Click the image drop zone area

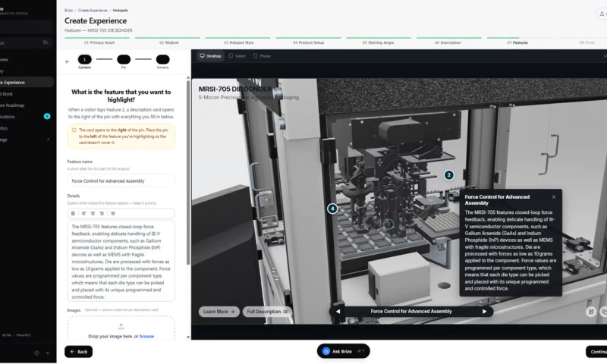[121, 329]
